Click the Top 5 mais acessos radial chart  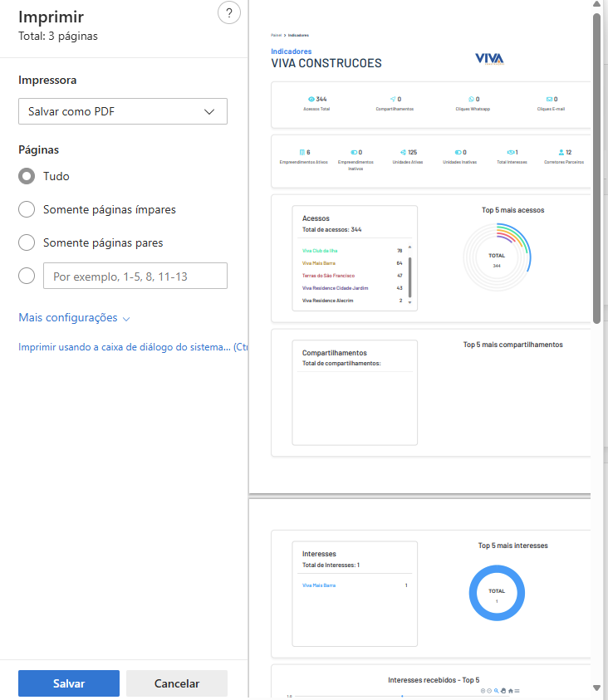497,257
